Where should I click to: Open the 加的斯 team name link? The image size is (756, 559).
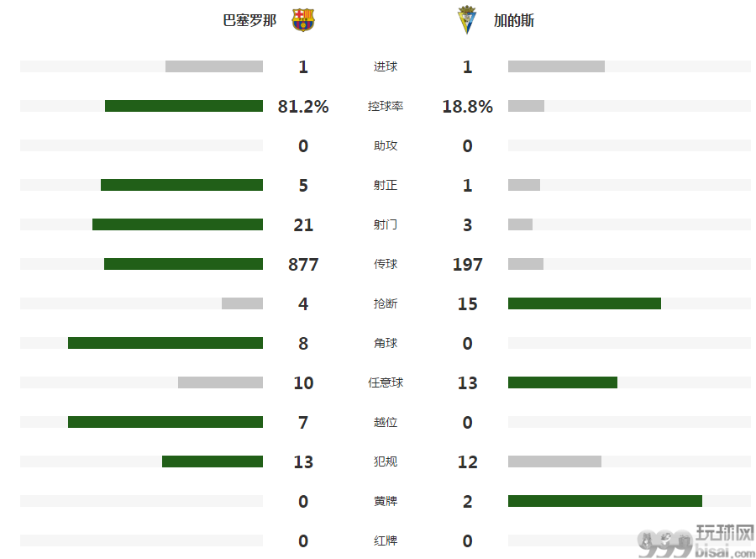point(514,20)
